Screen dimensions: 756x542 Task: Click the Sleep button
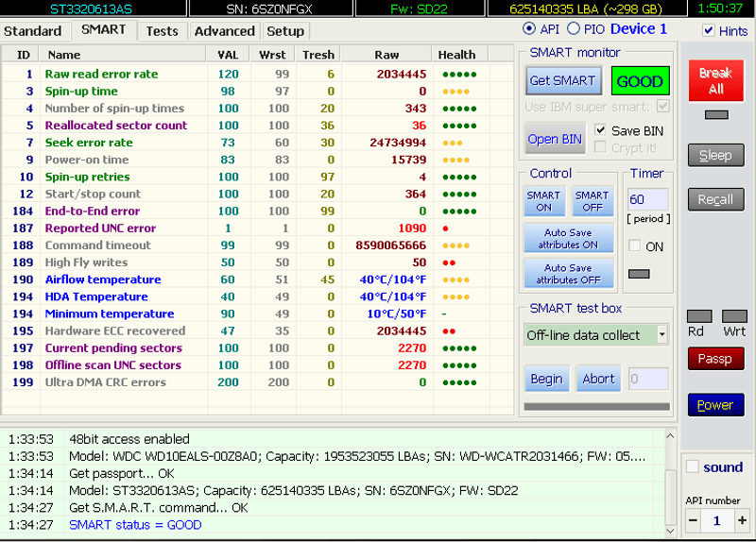click(715, 156)
